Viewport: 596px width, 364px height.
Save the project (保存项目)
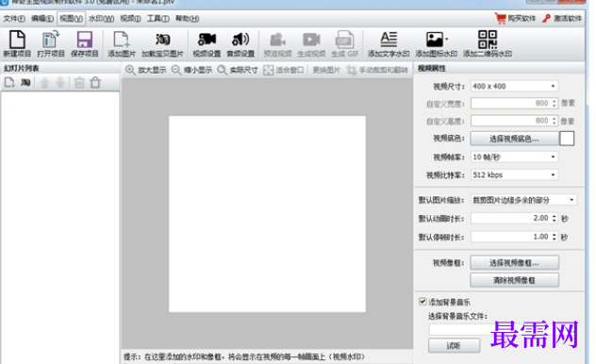click(84, 43)
